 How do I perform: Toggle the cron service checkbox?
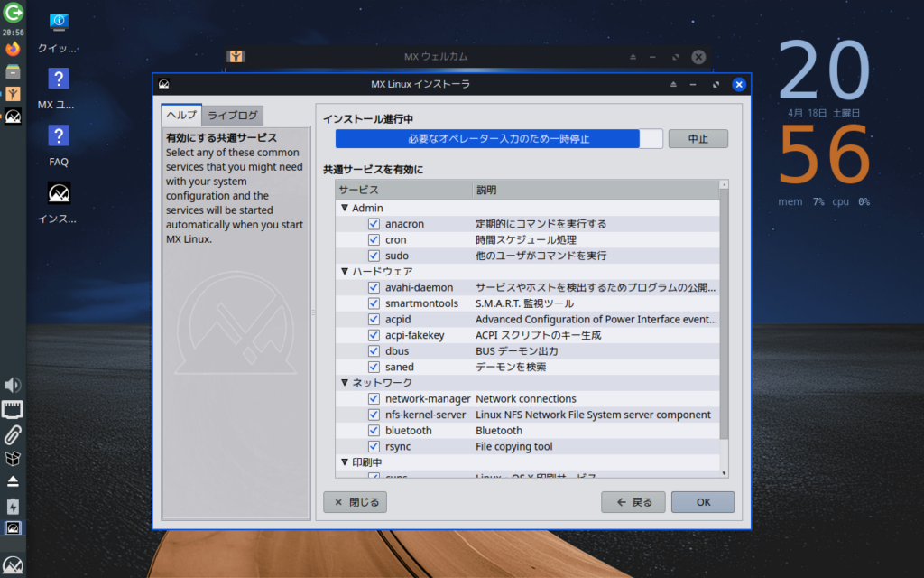(x=374, y=240)
